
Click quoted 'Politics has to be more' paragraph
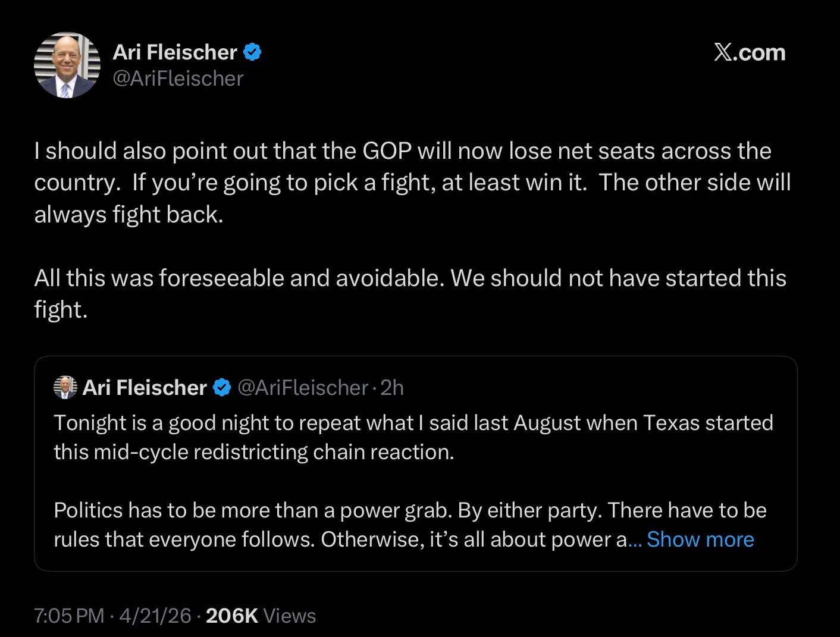pyautogui.click(x=410, y=525)
